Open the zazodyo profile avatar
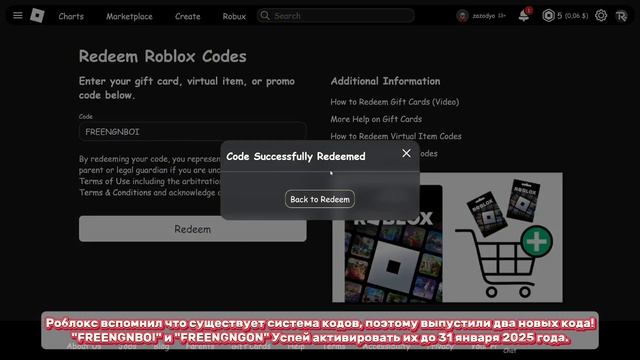The height and width of the screenshot is (360, 640). point(462,16)
